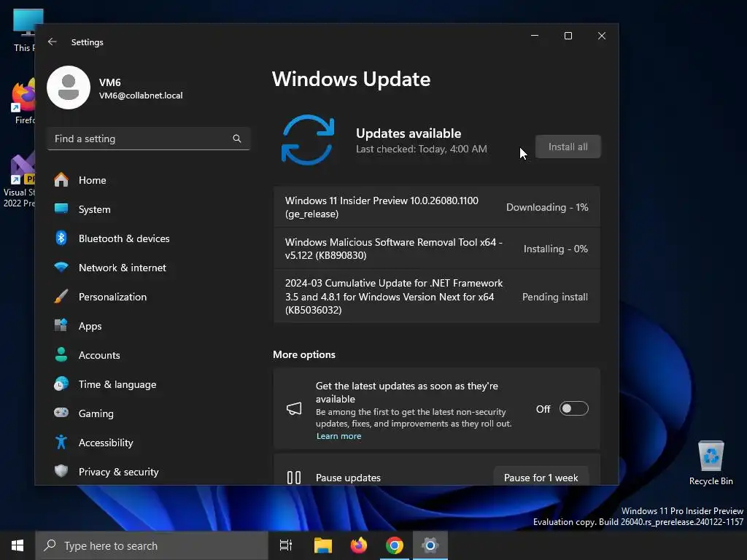
Task: Click the Installing - 0% status
Action: point(555,249)
